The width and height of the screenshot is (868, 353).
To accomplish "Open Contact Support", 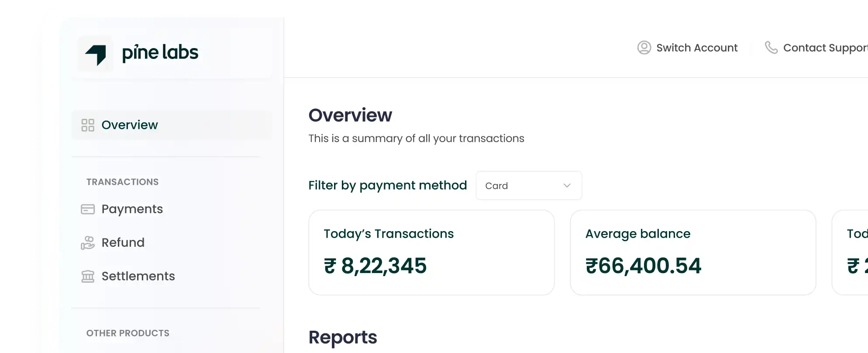I will pos(823,48).
